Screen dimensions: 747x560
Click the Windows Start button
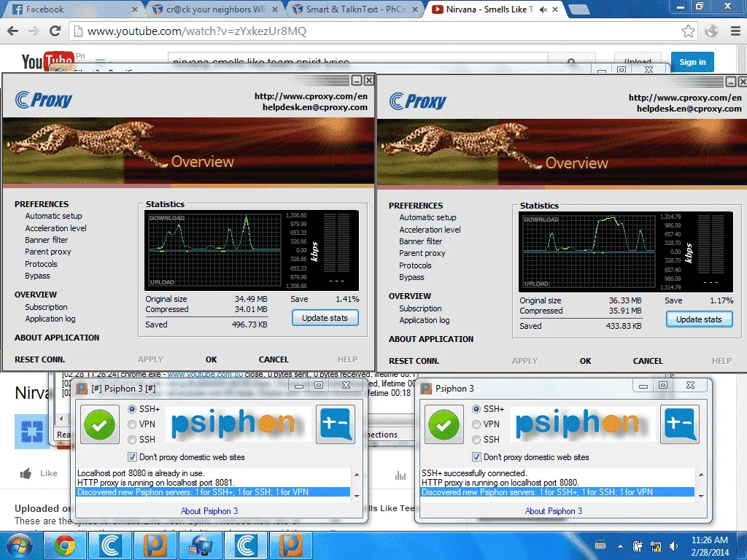18,545
